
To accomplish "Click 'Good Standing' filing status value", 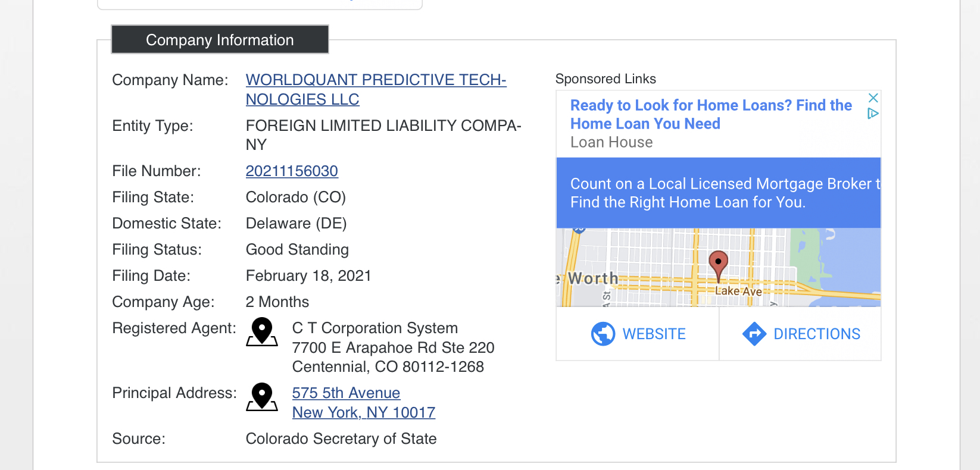I will pyautogui.click(x=297, y=249).
